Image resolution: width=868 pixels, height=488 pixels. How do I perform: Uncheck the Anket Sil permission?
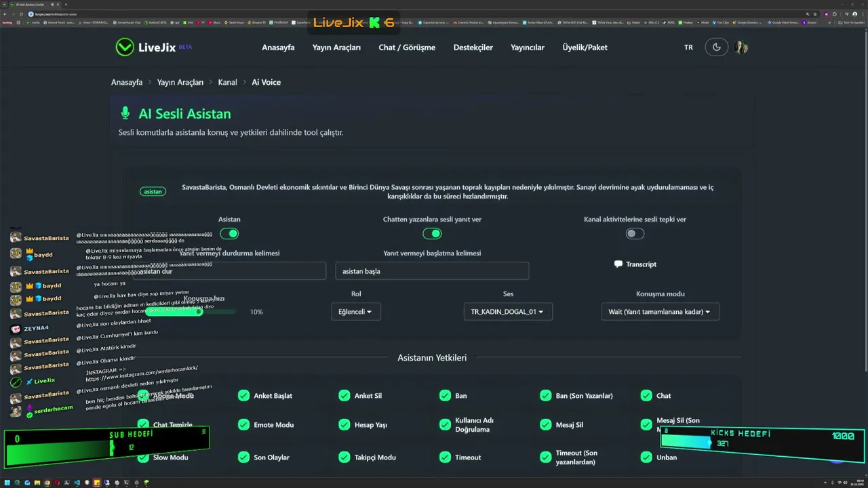click(x=344, y=395)
